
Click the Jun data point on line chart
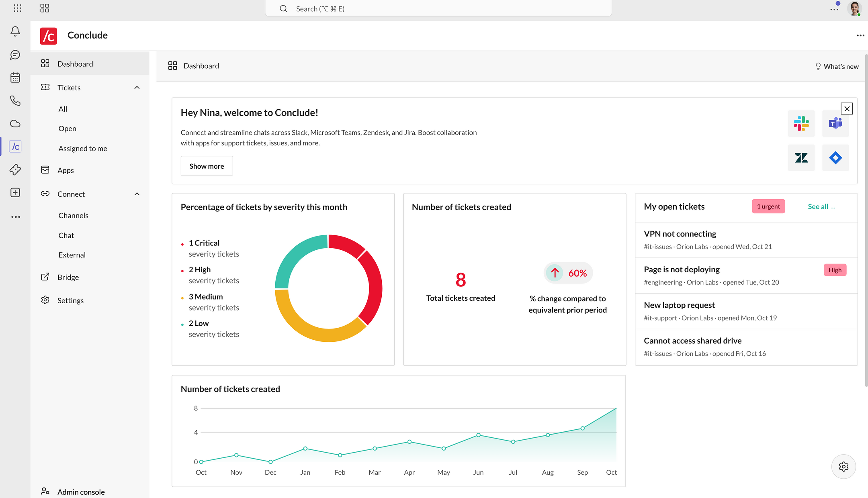[x=478, y=435]
